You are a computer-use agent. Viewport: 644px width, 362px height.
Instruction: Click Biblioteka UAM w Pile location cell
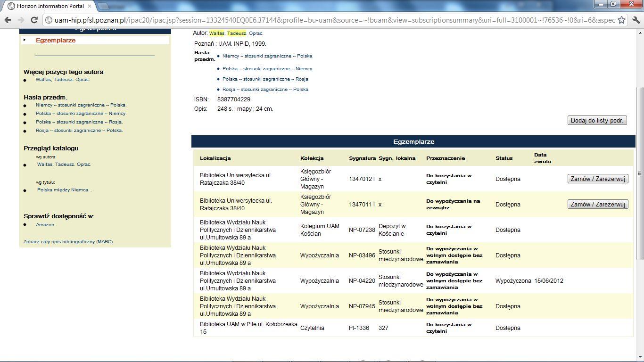(248, 328)
